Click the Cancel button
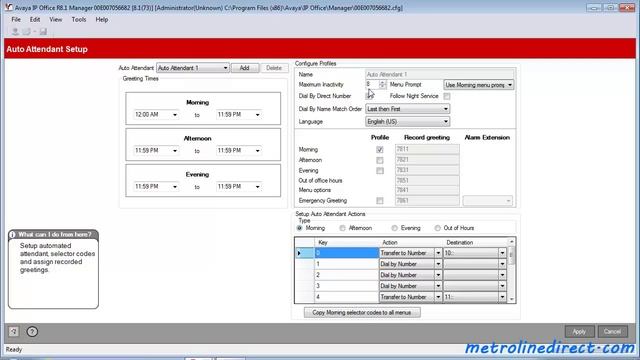Viewport: 640px width, 360px height. coord(612,331)
